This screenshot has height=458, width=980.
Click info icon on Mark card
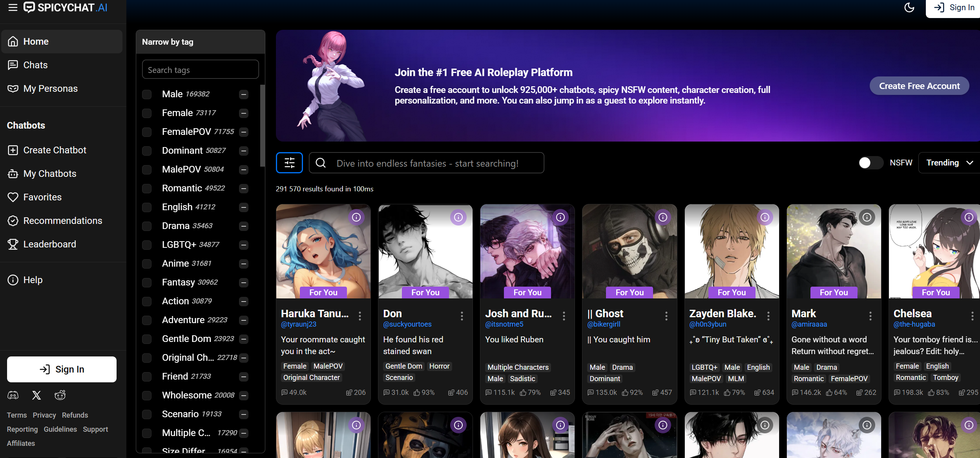coord(867,217)
